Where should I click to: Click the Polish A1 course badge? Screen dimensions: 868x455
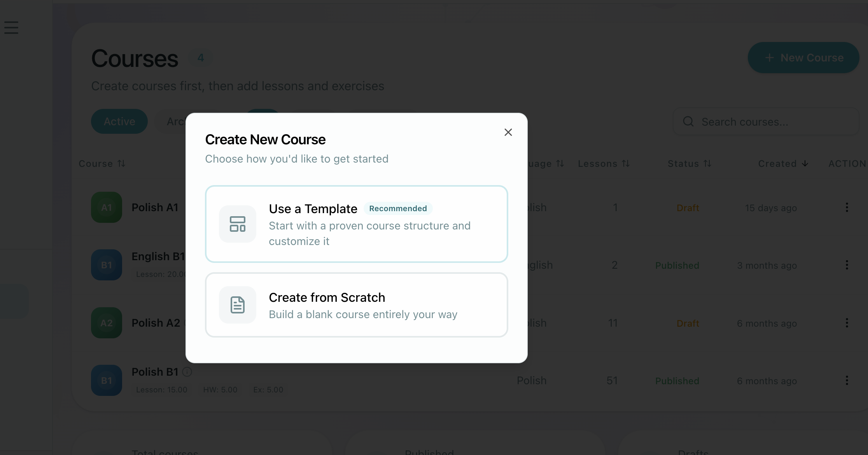(107, 207)
